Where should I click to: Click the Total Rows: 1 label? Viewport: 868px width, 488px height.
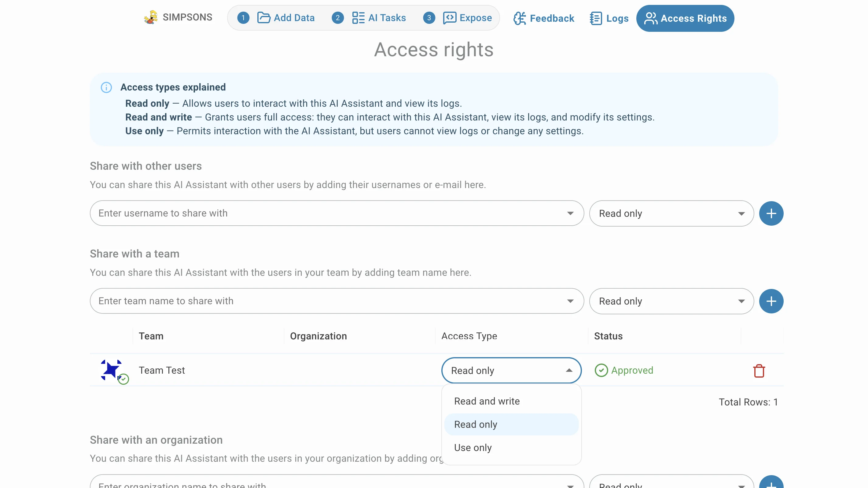click(x=748, y=402)
